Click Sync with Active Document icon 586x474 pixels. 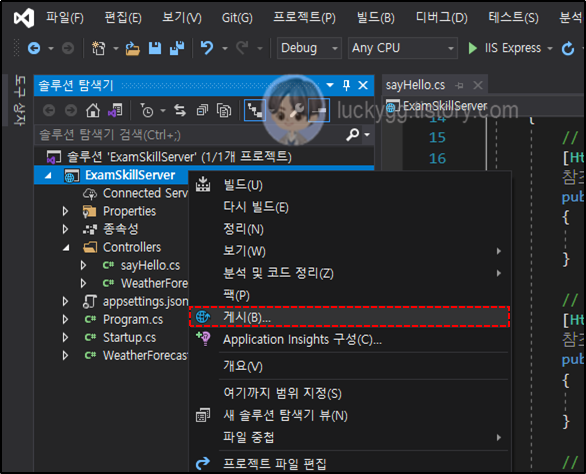coord(180,111)
